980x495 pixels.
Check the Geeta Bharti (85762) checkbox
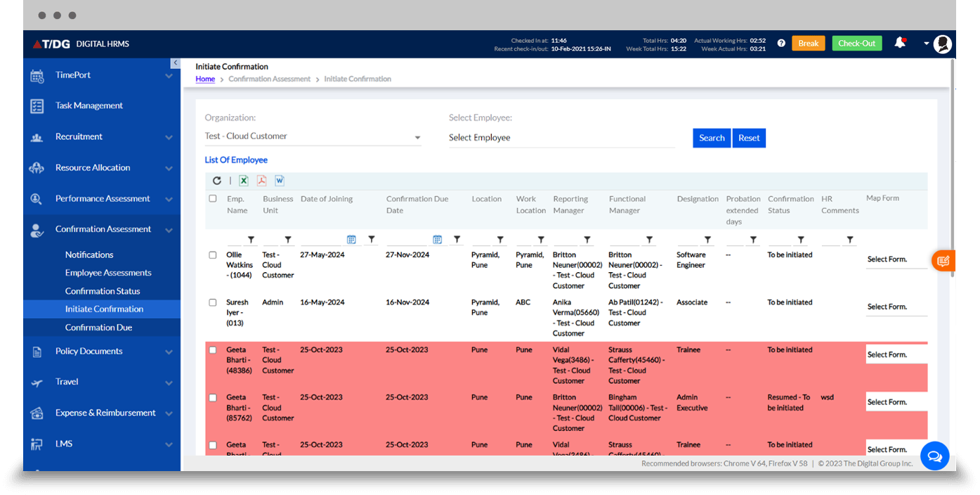[213, 397]
